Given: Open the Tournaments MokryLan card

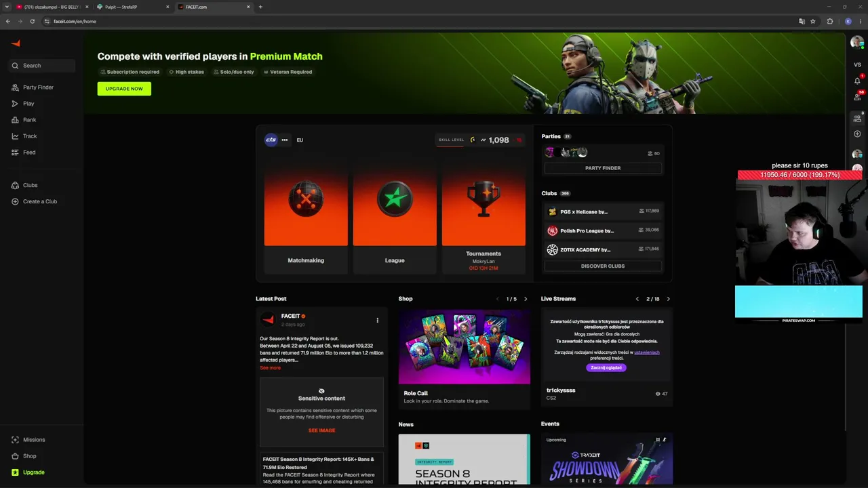Looking at the screenshot, I should pyautogui.click(x=484, y=218).
